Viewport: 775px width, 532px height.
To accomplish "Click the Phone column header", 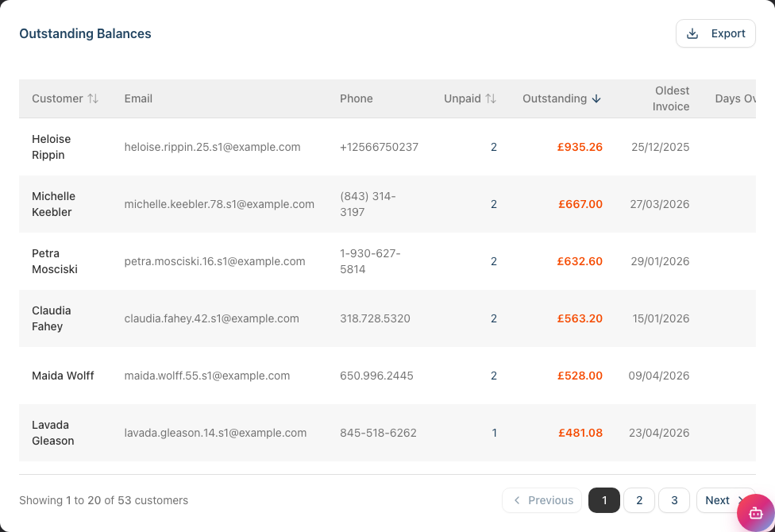I will tap(357, 98).
